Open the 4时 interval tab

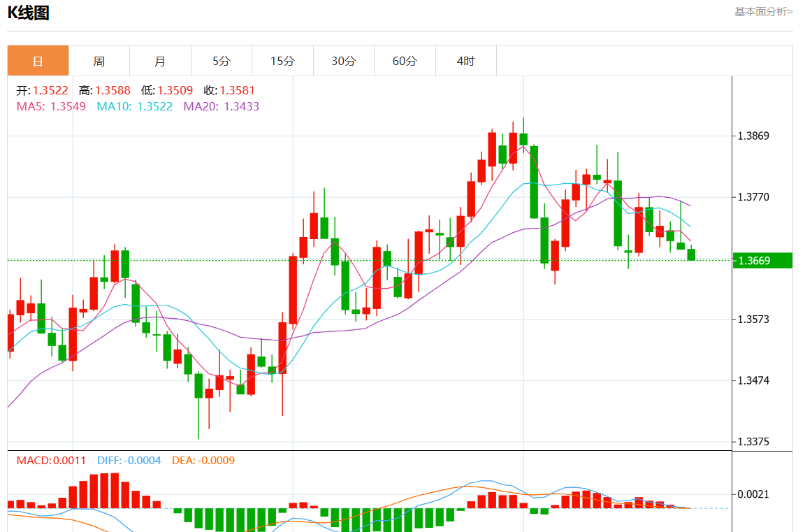pos(465,61)
